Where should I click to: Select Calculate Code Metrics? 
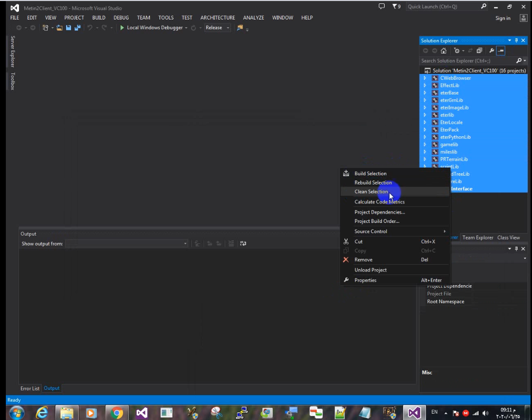click(395, 201)
